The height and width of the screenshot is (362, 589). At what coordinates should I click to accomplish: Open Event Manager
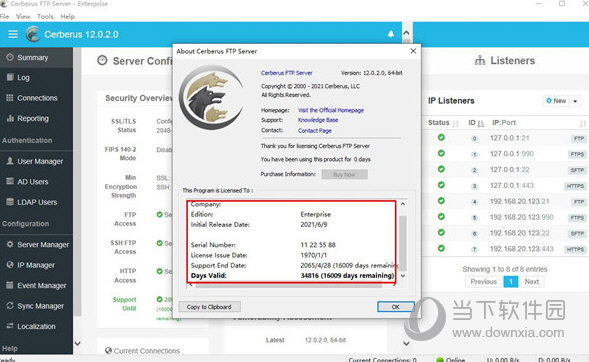[36, 285]
